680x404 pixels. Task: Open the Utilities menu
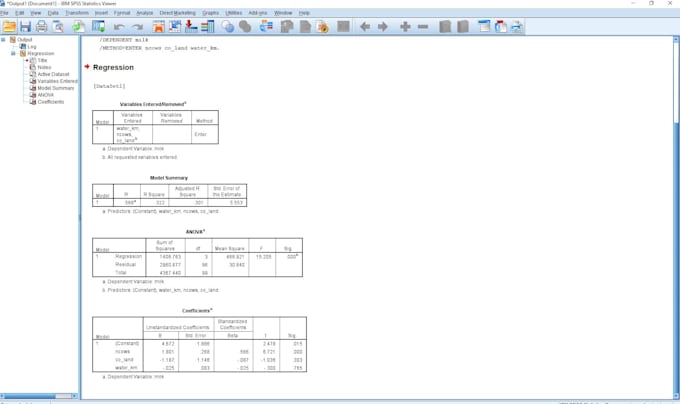234,13
